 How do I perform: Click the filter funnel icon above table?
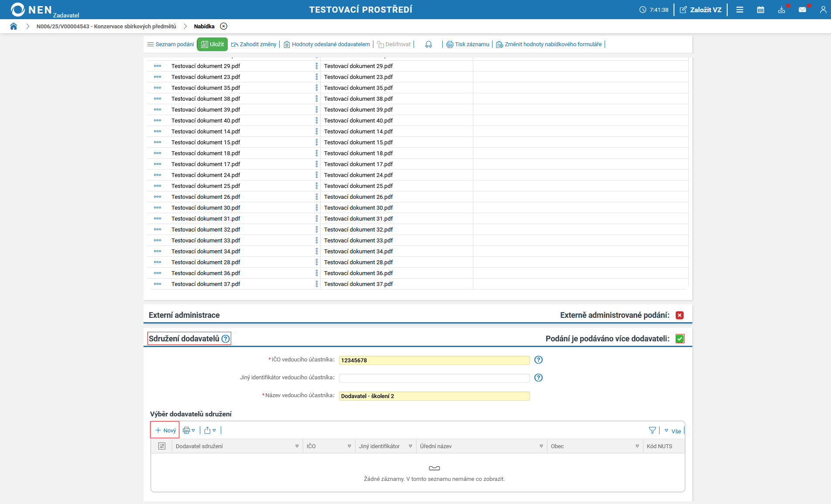coord(652,430)
